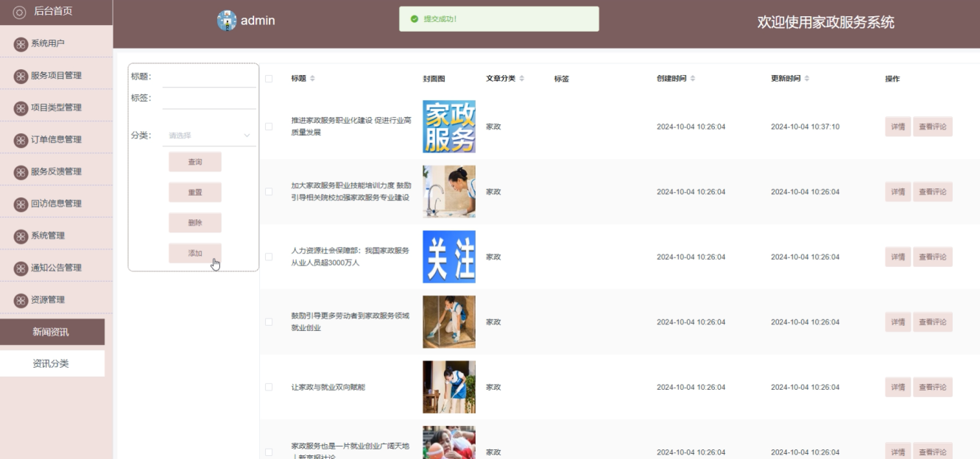The height and width of the screenshot is (459, 980).
Task: Check the row 加大家政服务职业技能培训力度
Action: click(269, 192)
